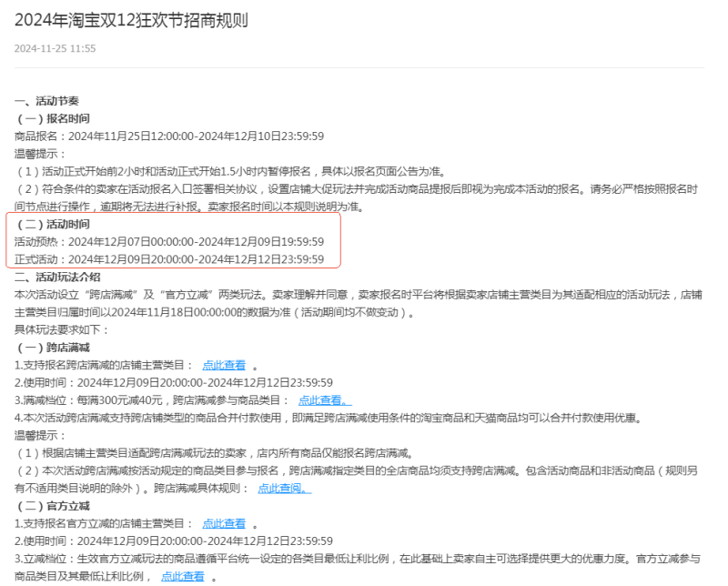The width and height of the screenshot is (728, 586).
Task: Click the publish date 2024-11-25 11:55
Action: [55, 48]
